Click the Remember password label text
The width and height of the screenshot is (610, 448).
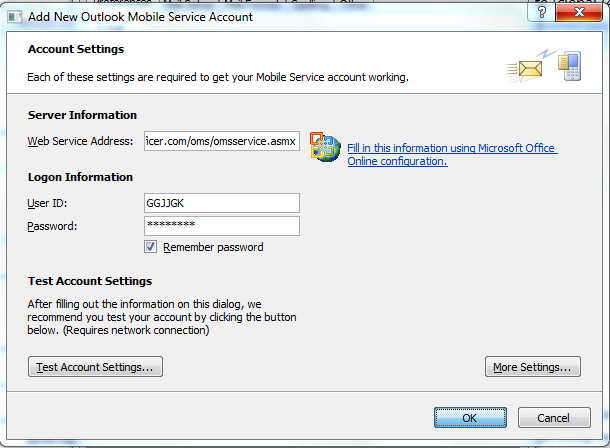[x=213, y=247]
